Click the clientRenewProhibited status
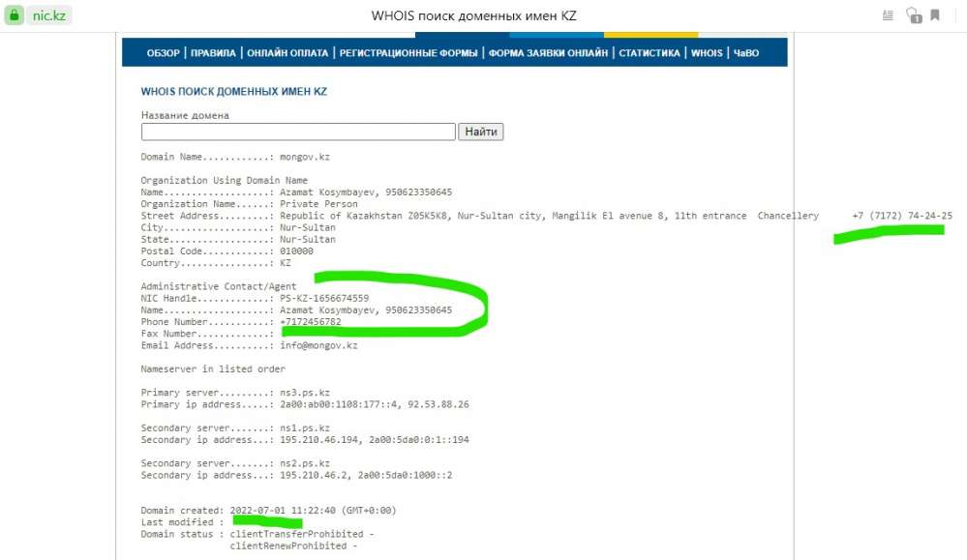Screen dimensions: 967x560 [x=288, y=545]
